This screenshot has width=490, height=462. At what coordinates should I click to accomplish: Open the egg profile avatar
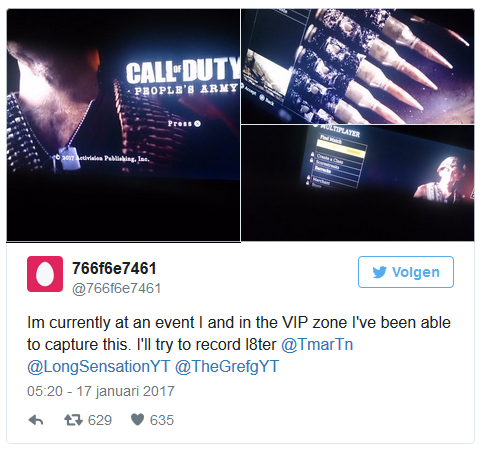(x=45, y=274)
